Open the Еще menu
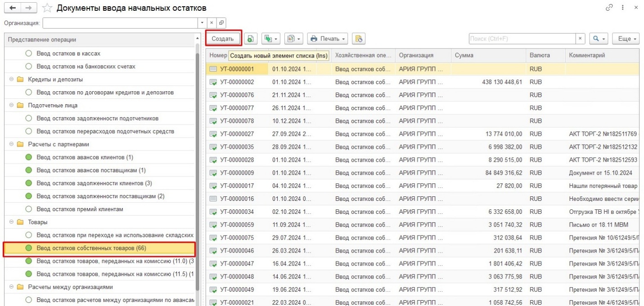 click(x=626, y=39)
